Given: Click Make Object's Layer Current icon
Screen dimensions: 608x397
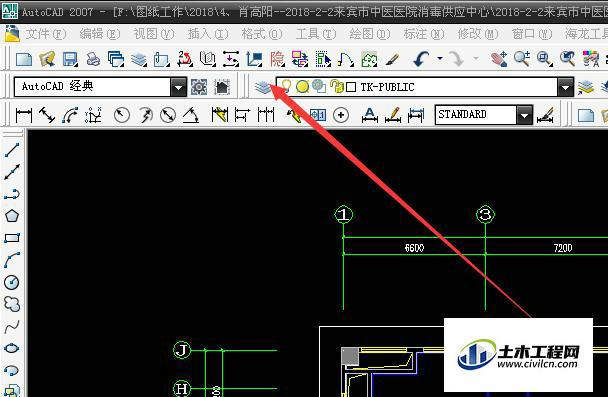Looking at the screenshot, I should (586, 87).
